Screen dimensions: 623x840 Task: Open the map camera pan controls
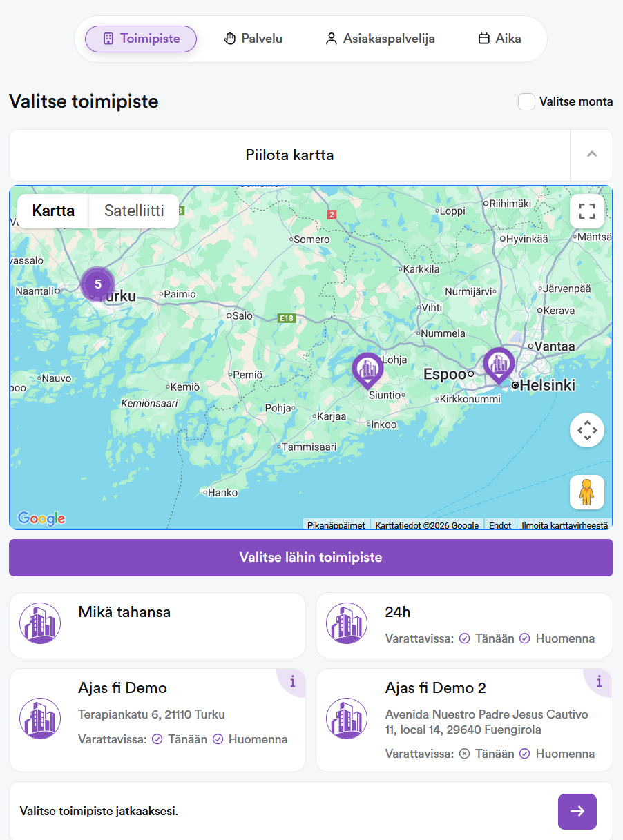tap(587, 431)
